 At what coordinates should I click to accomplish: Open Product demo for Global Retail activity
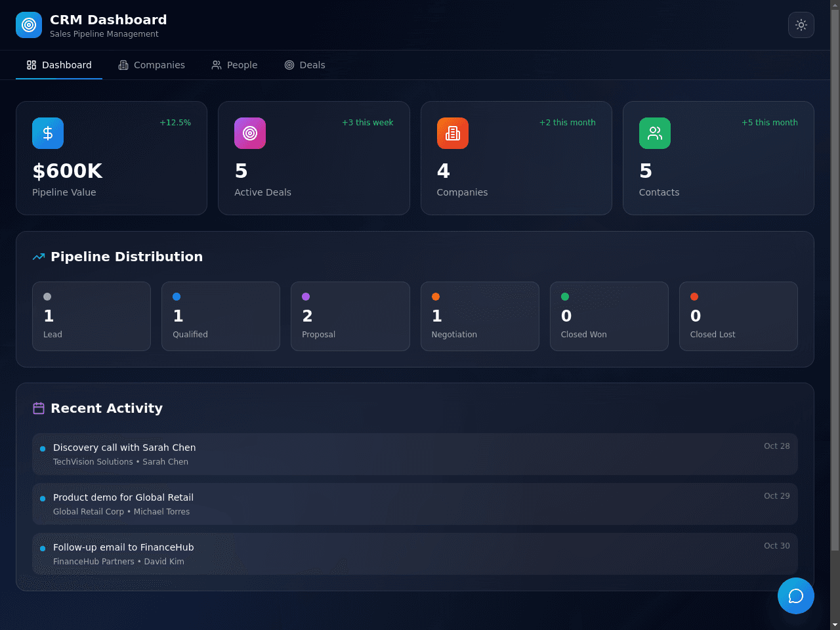415,504
